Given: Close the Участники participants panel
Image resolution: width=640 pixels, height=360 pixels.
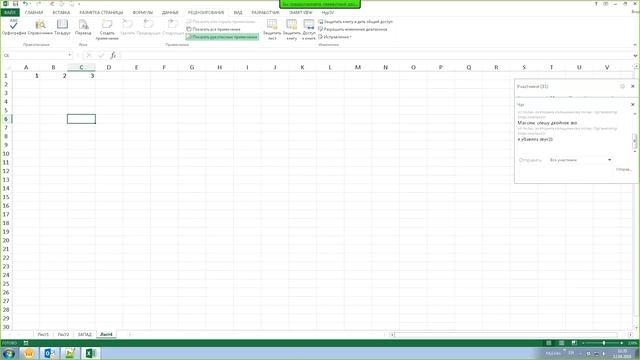Looking at the screenshot, I should [x=633, y=86].
